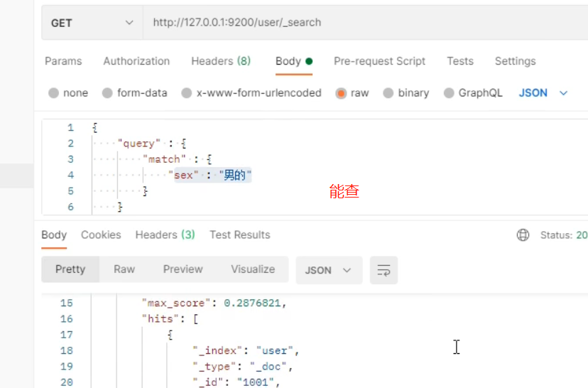Open response Cookies tab

(101, 235)
